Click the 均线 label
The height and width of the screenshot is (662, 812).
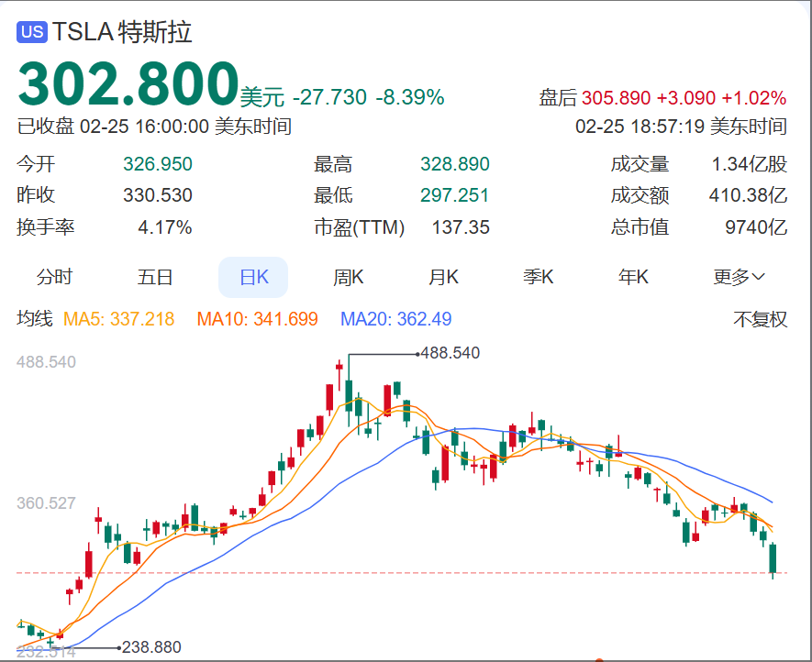coord(35,319)
